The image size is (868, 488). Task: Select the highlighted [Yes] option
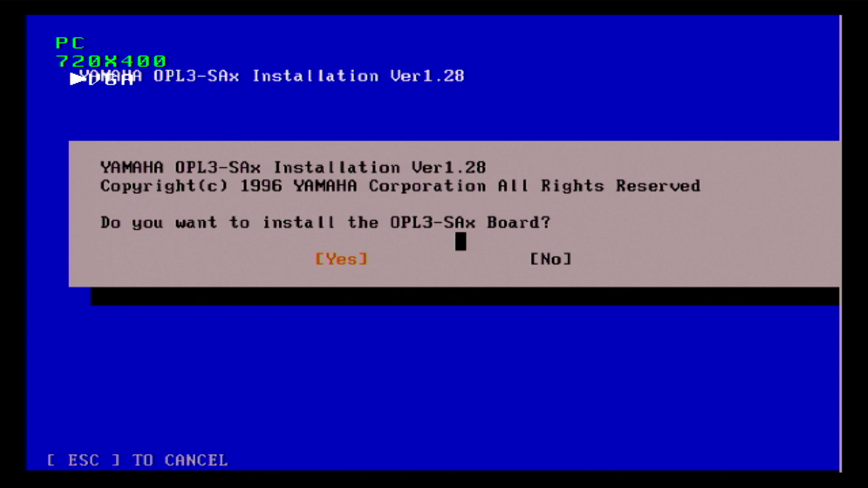click(341, 259)
